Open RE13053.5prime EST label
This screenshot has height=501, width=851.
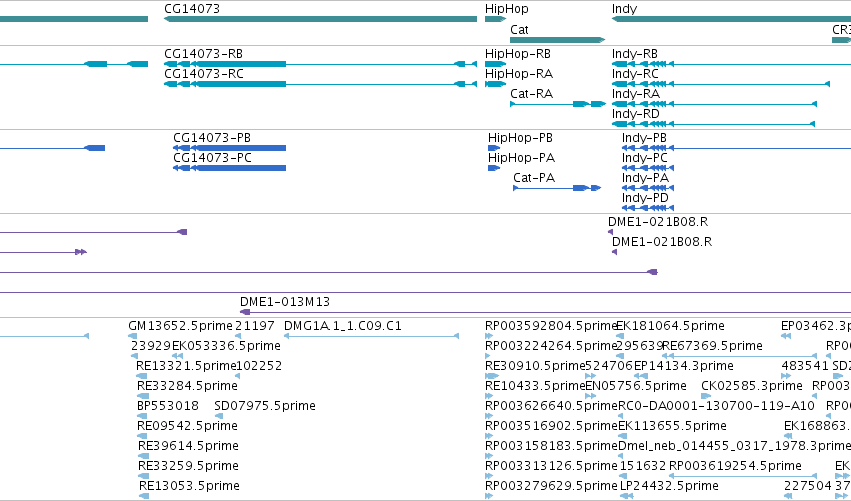pos(189,486)
